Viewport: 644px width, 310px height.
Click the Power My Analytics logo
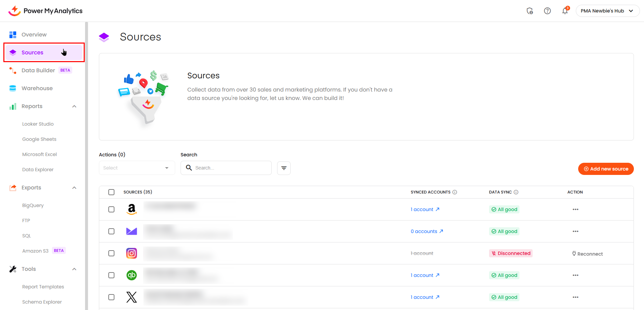45,11
